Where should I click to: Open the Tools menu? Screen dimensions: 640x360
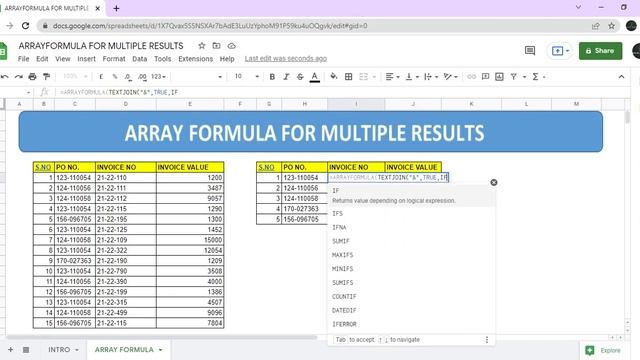click(162, 59)
